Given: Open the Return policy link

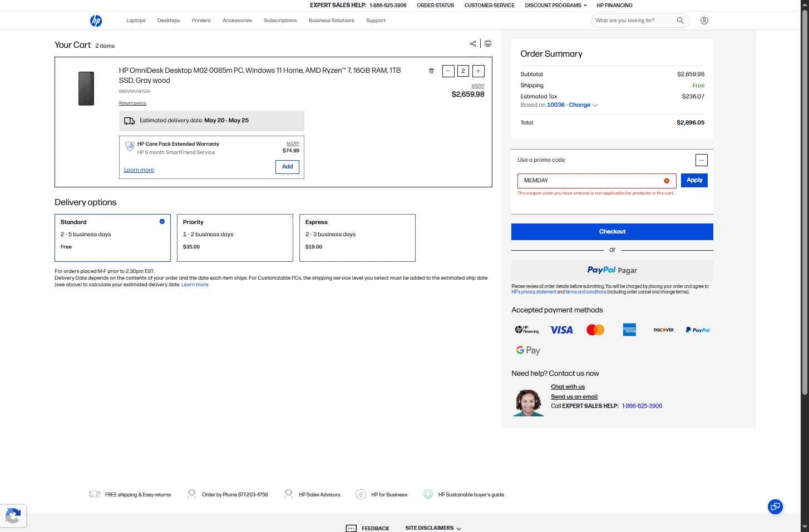Looking at the screenshot, I should pyautogui.click(x=132, y=103).
